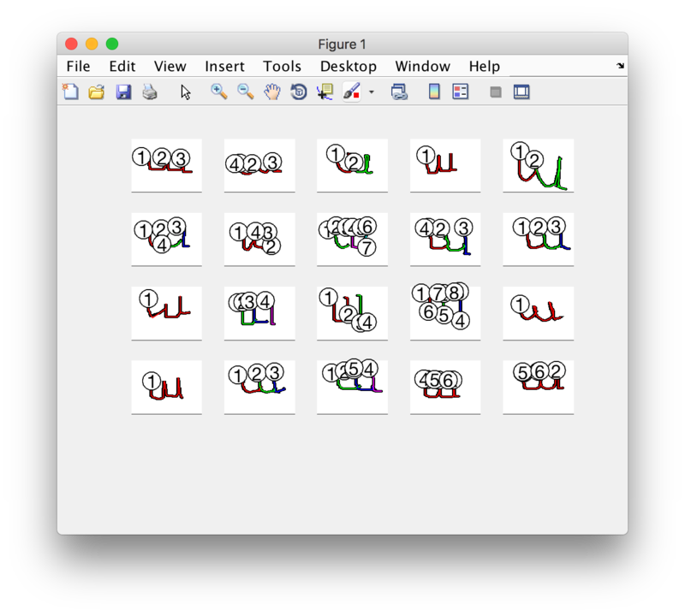Open the Help menu

pyautogui.click(x=484, y=67)
